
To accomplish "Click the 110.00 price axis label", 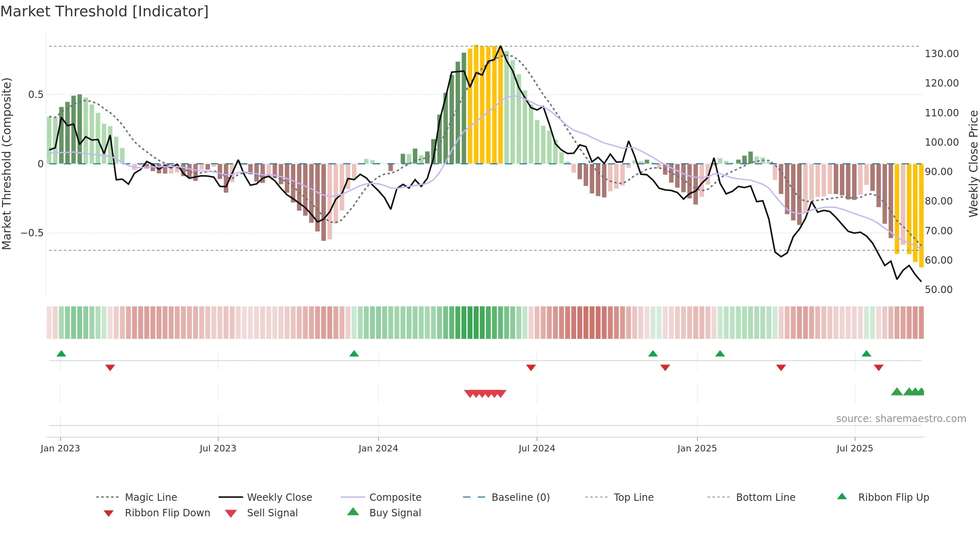I will [x=942, y=113].
